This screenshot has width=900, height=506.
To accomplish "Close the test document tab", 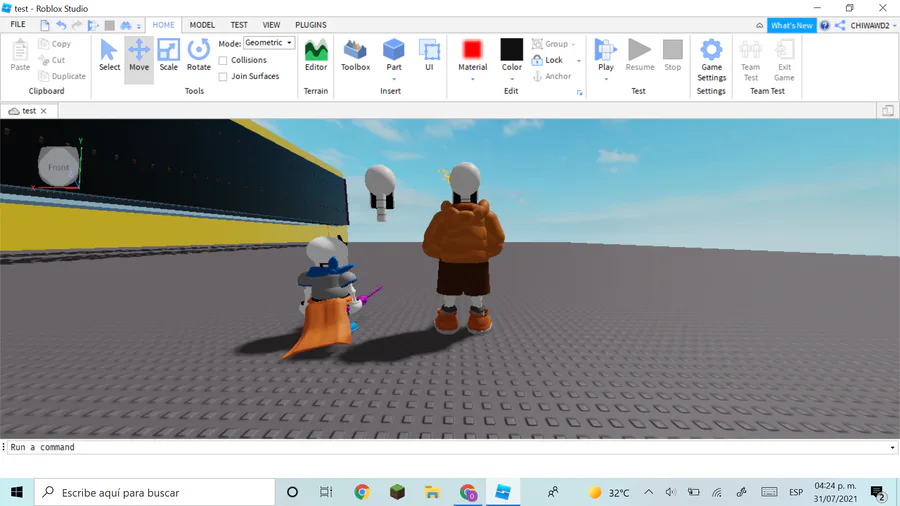I will [x=44, y=111].
